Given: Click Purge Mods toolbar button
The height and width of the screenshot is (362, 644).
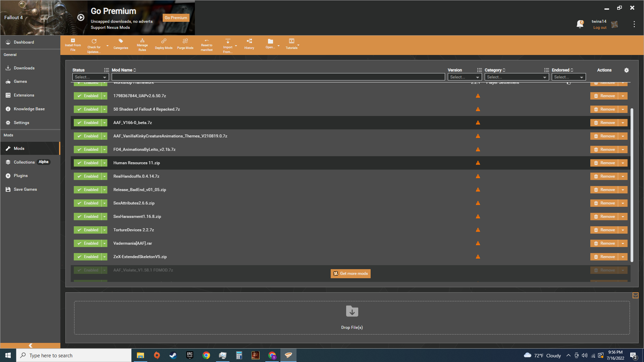Looking at the screenshot, I should 185,44.
